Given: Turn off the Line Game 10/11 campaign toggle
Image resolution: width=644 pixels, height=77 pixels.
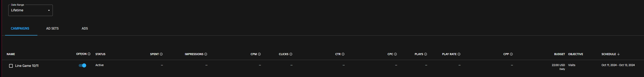Looking at the screenshot, I should click(83, 65).
